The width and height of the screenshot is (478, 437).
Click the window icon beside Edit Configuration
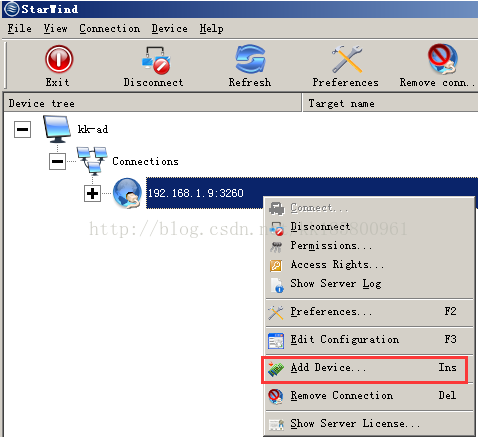[276, 341]
